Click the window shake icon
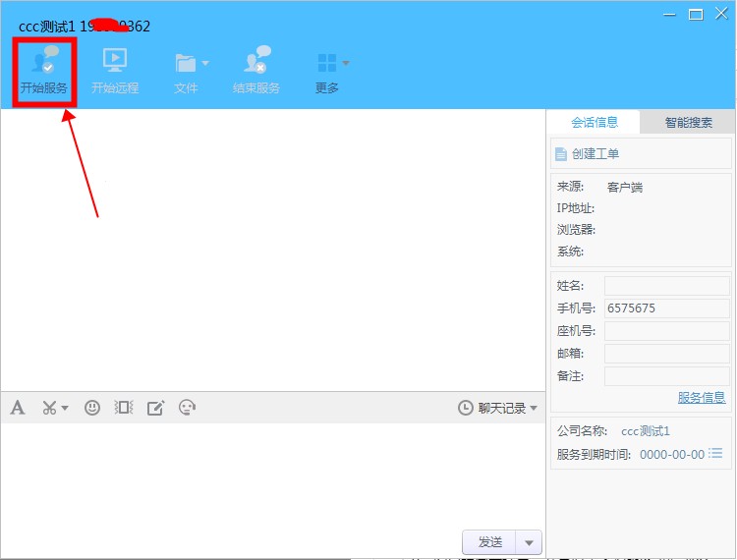This screenshot has height=560, width=737. [x=124, y=408]
